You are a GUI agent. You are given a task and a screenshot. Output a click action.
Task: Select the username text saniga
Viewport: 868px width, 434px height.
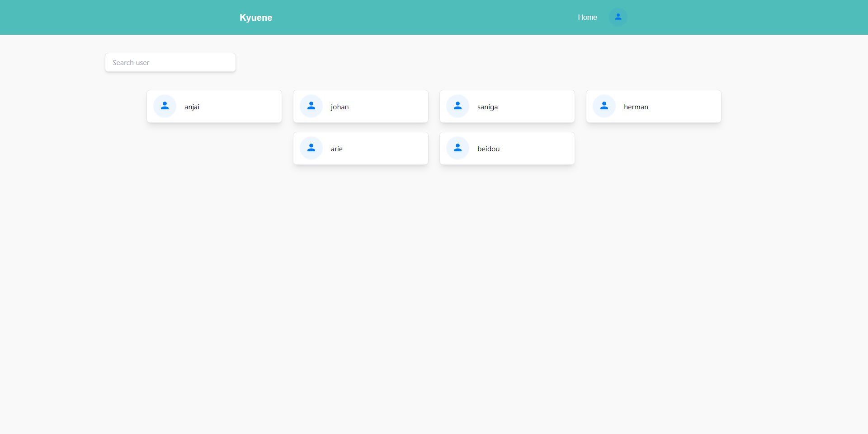pyautogui.click(x=487, y=107)
